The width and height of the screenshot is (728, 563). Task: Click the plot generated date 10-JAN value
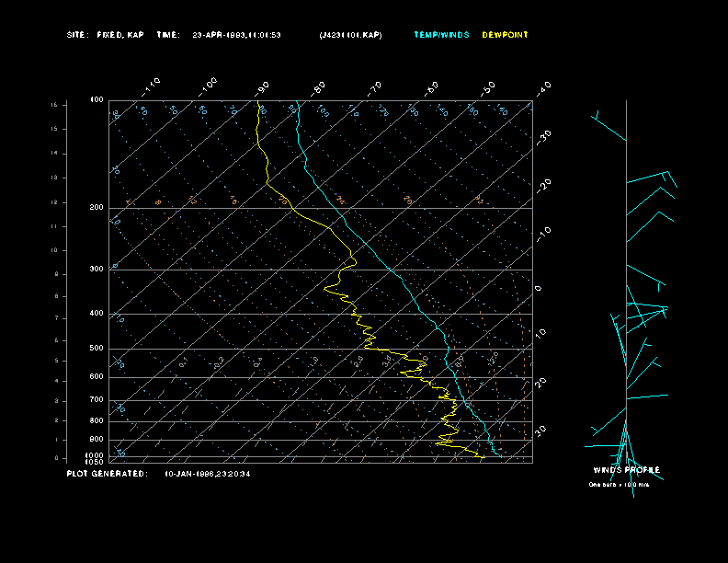[x=207, y=474]
